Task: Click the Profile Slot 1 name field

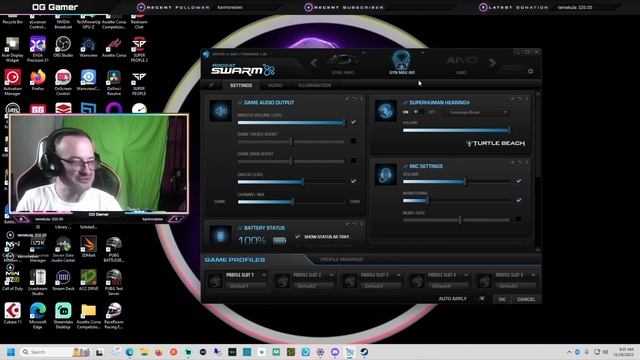Action: [x=246, y=286]
